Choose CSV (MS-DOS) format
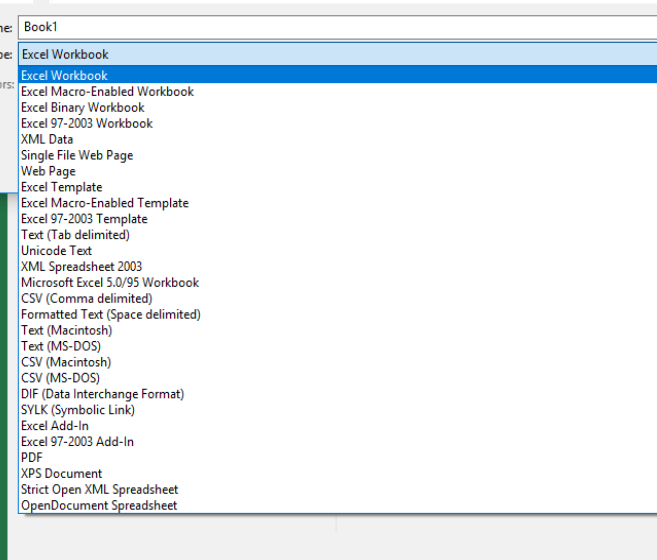 point(338,378)
